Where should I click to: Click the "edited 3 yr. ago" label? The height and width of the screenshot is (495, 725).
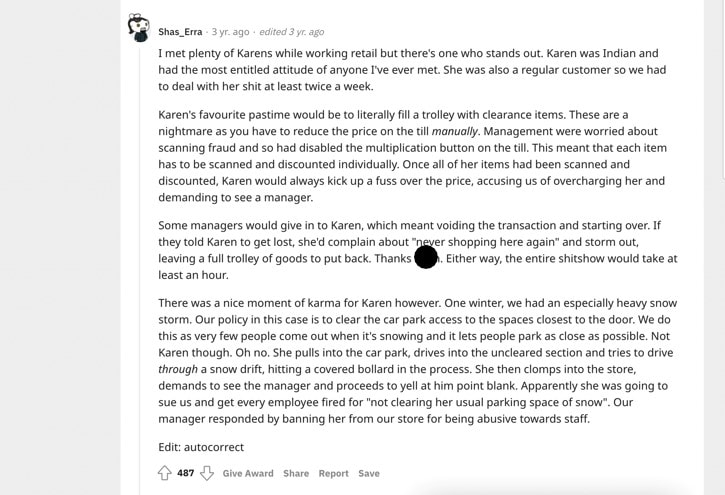[292, 32]
